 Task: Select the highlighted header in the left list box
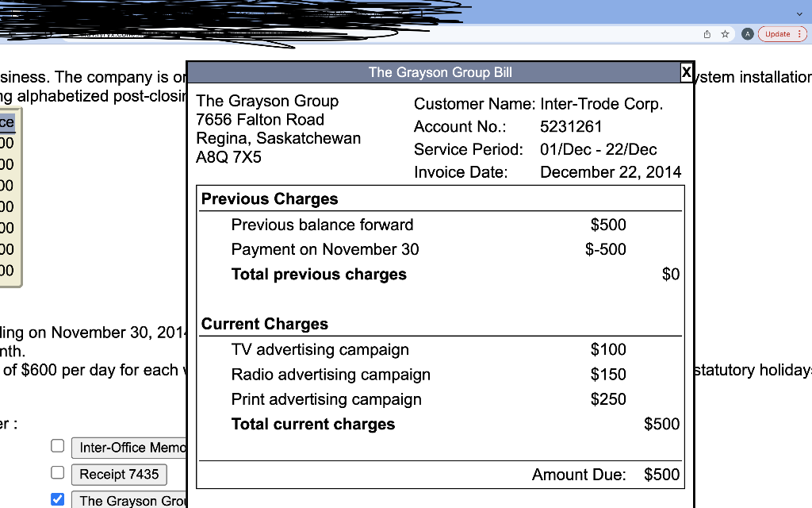[x=6, y=121]
